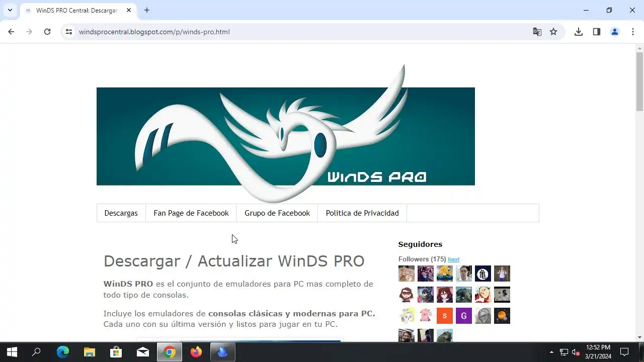Open the orange S follower avatar
Image resolution: width=644 pixels, height=362 pixels.
pyautogui.click(x=445, y=316)
